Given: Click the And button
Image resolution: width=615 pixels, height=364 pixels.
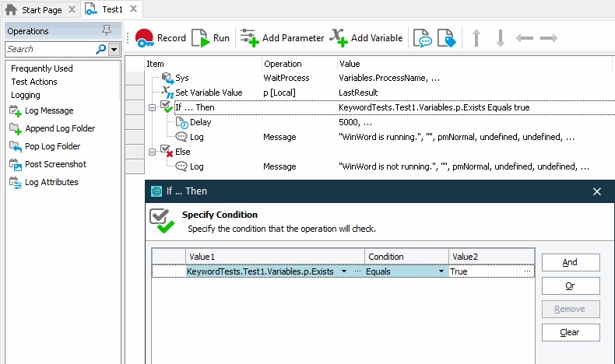Looking at the screenshot, I should (570, 263).
